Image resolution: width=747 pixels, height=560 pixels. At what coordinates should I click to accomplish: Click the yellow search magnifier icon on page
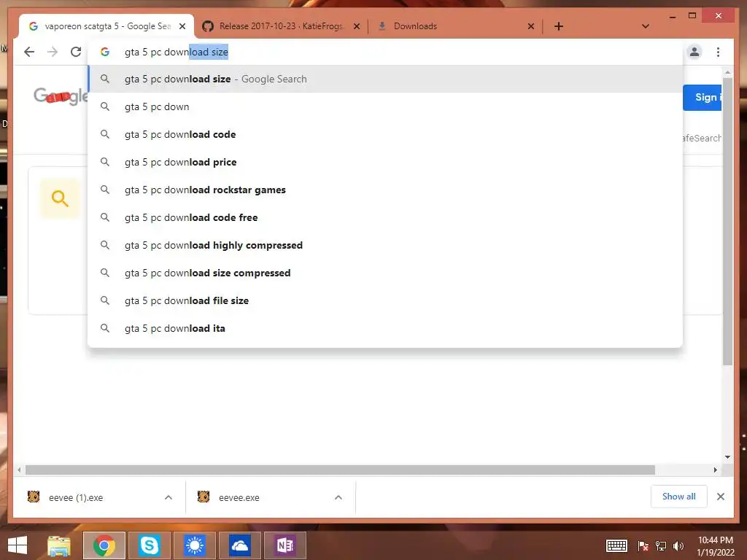tap(60, 198)
